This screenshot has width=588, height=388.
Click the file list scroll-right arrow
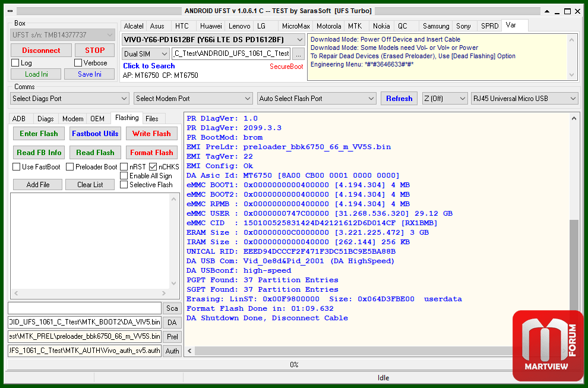164,293
